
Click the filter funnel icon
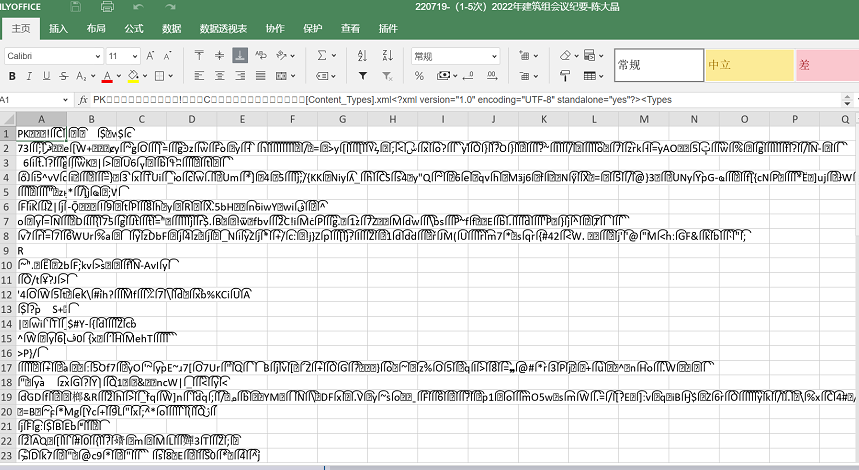click(362, 76)
